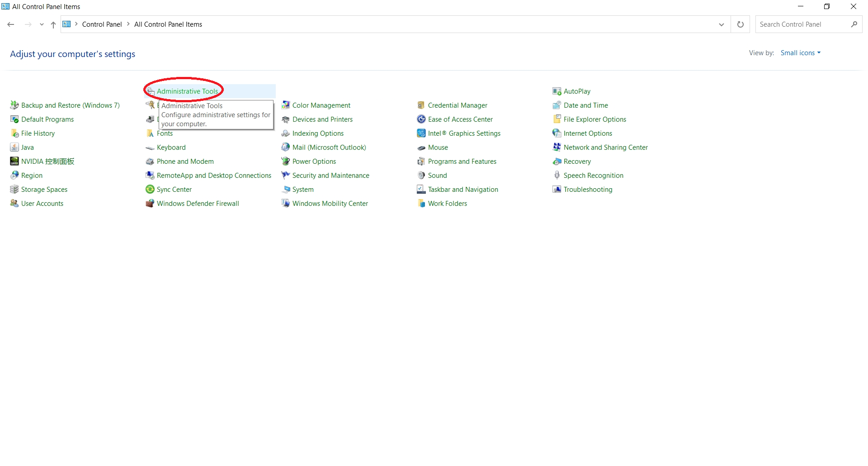This screenshot has width=868, height=466.
Task: Open the Administrative Tools link
Action: coord(188,91)
